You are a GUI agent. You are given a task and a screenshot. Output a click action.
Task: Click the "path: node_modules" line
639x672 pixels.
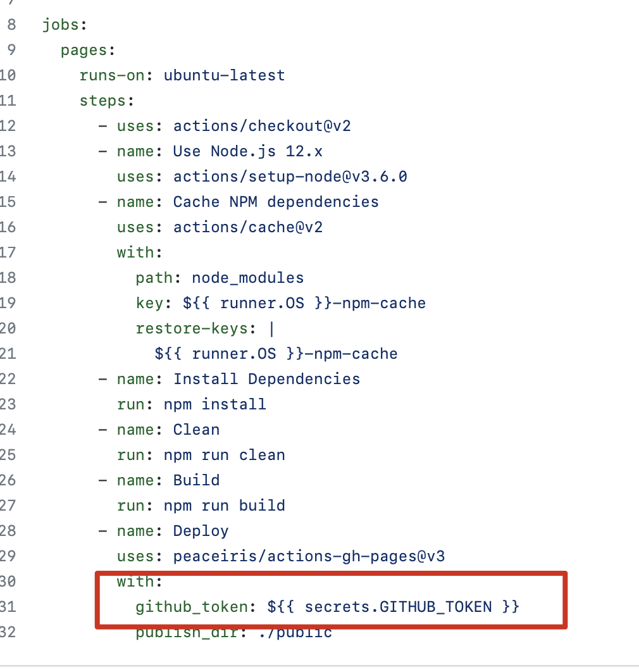click(220, 278)
